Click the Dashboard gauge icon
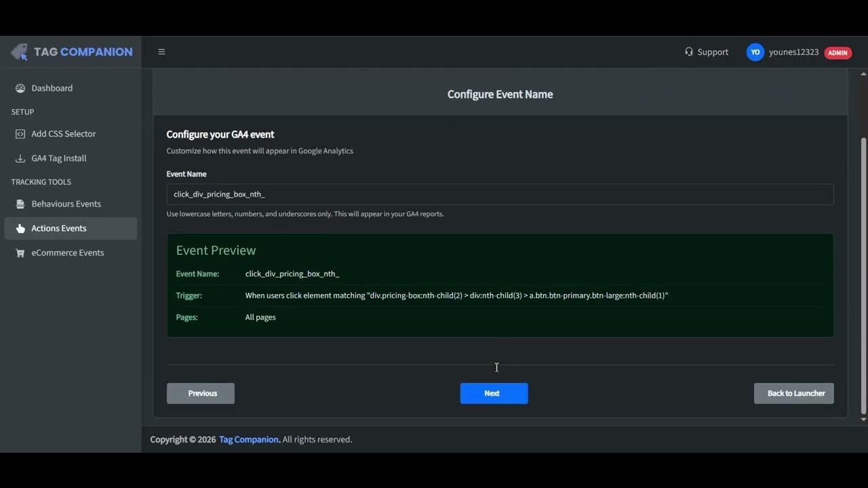Viewport: 868px width, 488px height. [x=20, y=88]
